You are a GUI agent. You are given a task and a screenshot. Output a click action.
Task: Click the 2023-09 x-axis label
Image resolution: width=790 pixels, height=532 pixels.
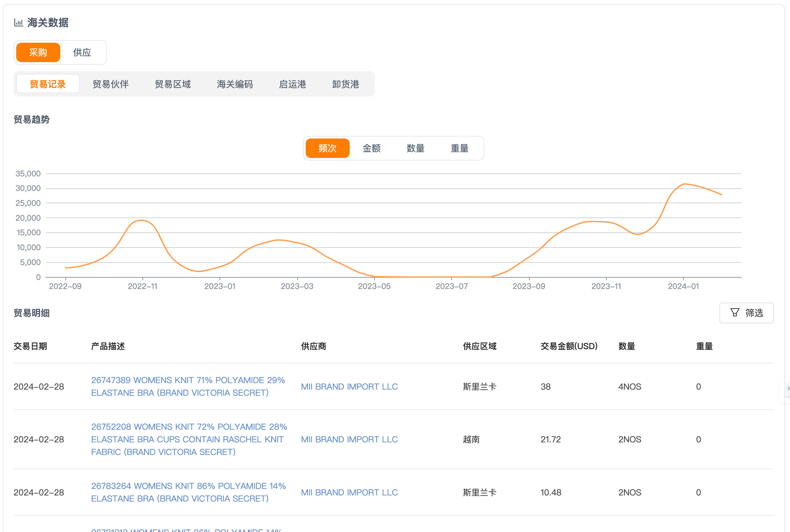click(x=529, y=286)
